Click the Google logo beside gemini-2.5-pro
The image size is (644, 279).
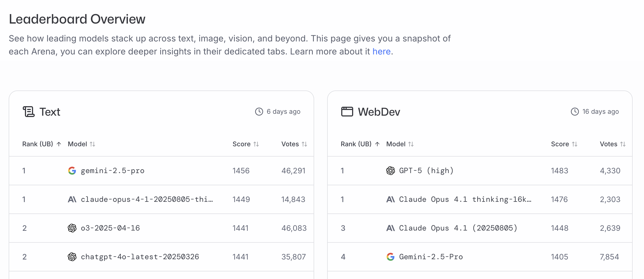pos(72,171)
